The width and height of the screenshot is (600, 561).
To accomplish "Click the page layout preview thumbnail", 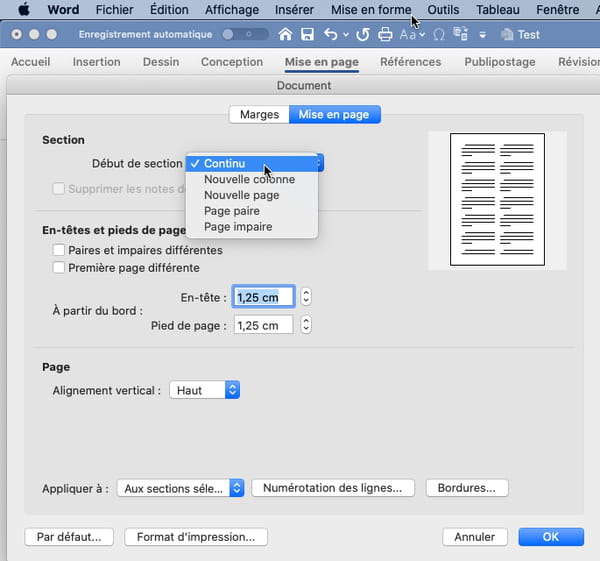I will coord(497,199).
